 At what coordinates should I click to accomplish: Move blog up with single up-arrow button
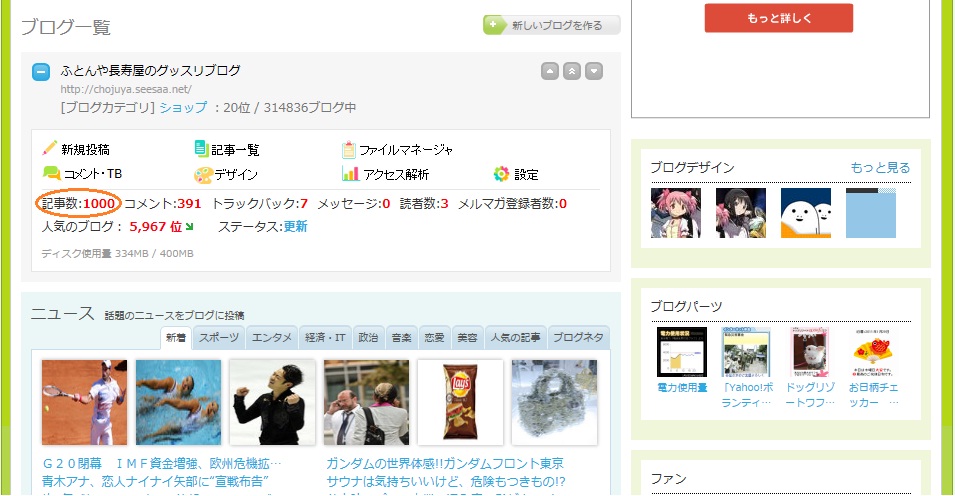point(549,71)
